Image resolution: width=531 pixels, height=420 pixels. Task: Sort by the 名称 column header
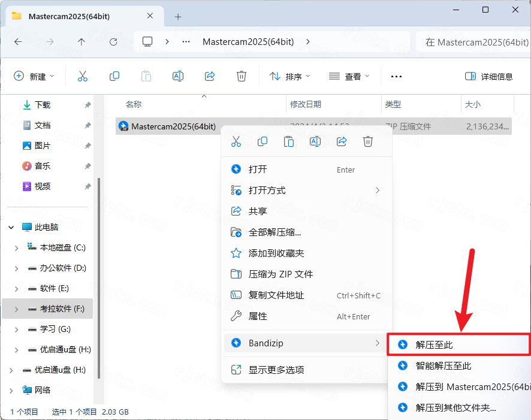(134, 104)
